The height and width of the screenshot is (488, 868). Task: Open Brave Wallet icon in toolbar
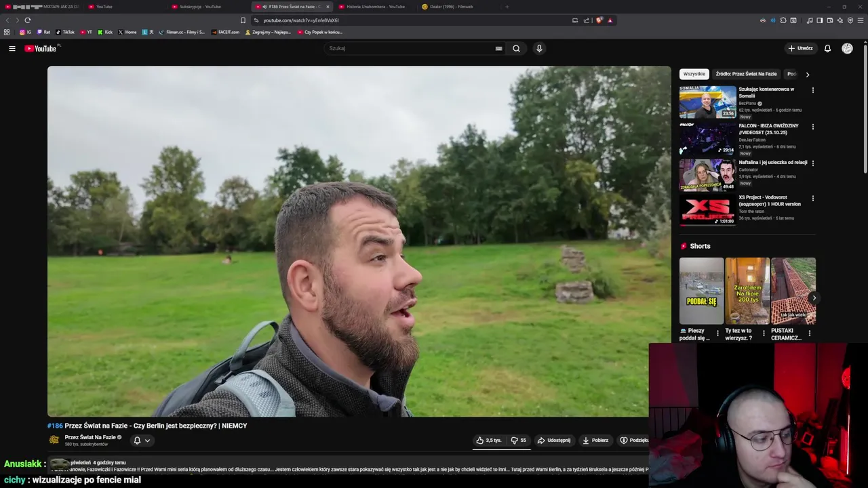pos(829,20)
